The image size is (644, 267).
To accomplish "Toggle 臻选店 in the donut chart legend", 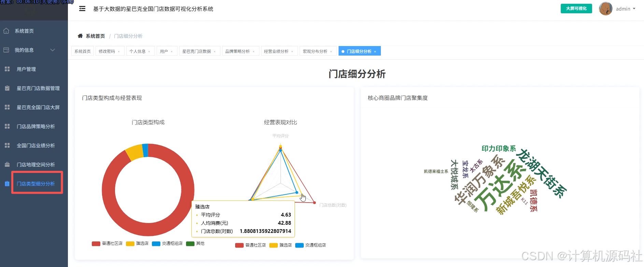I will point(137,243).
